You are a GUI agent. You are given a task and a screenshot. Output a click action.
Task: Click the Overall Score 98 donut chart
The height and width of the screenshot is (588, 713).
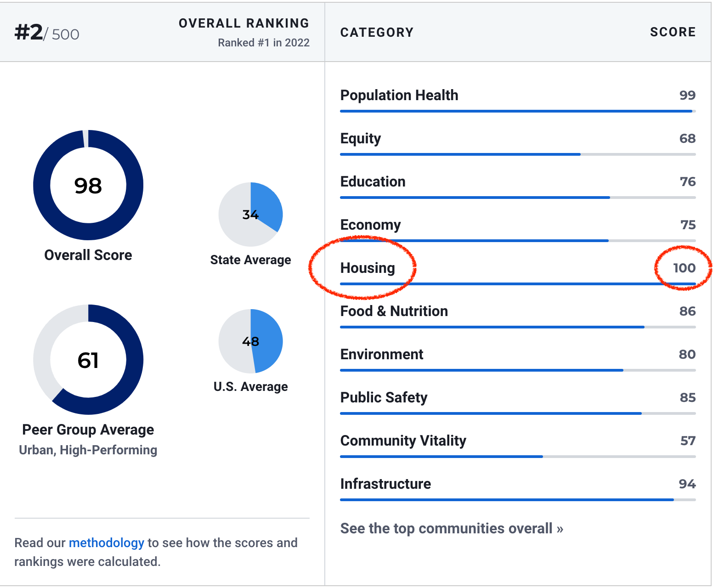(88, 185)
